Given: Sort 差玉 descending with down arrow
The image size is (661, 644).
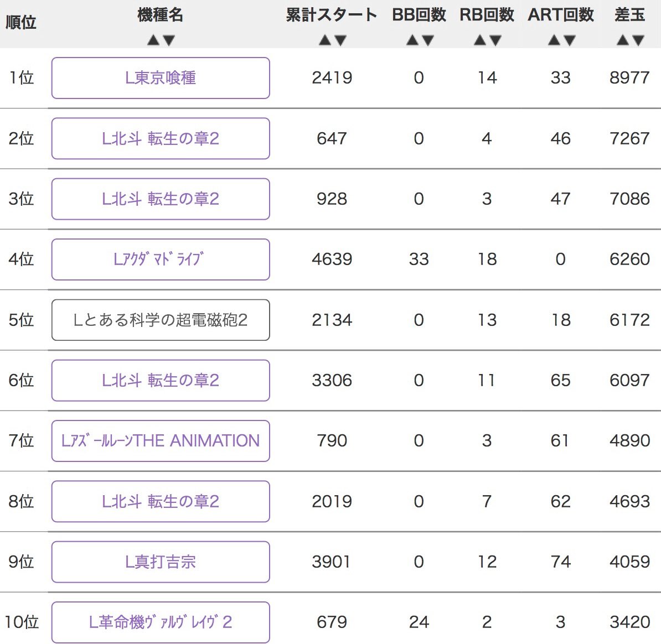Looking at the screenshot, I should 638,40.
